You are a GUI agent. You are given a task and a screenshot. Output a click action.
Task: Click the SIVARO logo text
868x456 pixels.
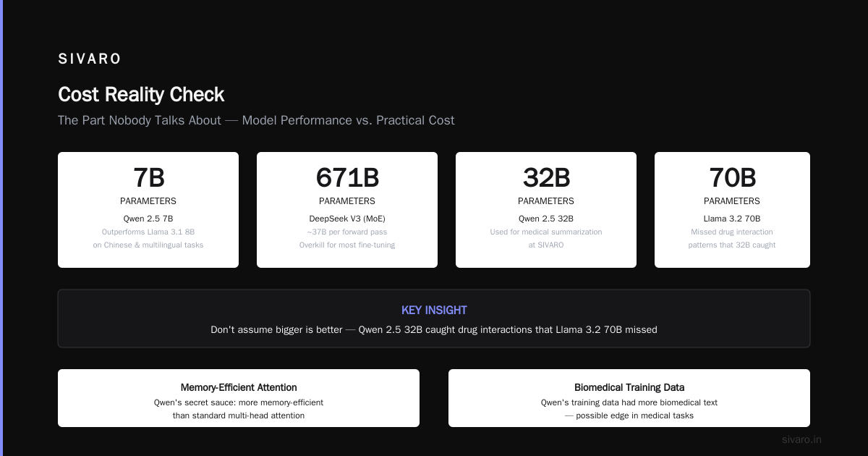pos(90,59)
